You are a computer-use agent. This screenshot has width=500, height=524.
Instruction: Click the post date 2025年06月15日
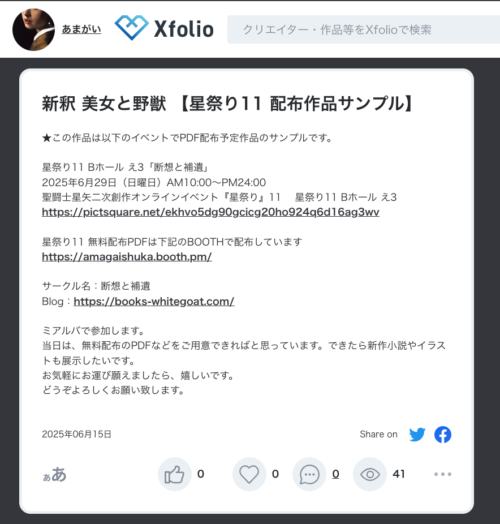coord(77,434)
